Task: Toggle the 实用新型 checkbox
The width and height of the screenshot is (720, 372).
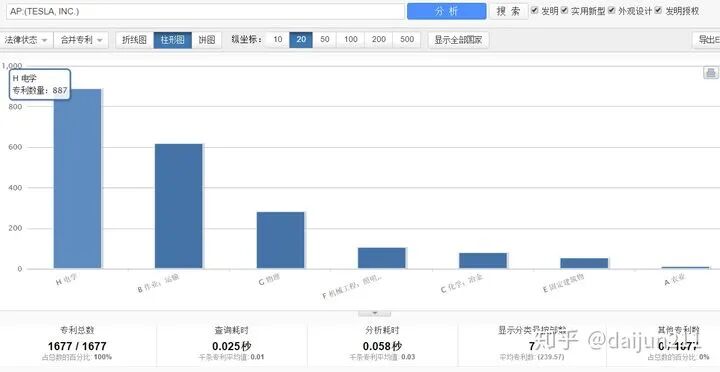Action: [564, 10]
